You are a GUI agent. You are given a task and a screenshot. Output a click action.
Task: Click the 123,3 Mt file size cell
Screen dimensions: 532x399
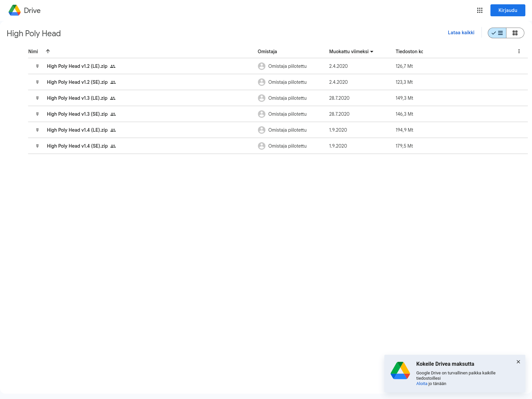click(404, 82)
